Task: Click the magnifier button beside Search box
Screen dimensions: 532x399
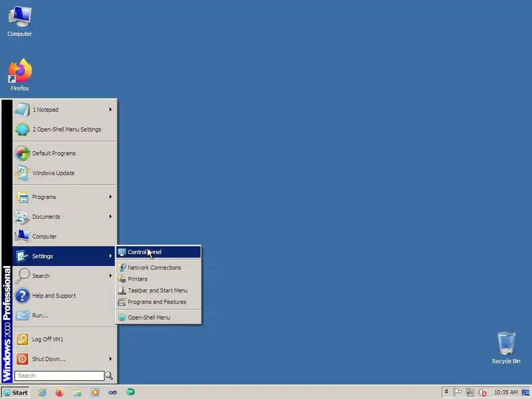Action: [109, 376]
